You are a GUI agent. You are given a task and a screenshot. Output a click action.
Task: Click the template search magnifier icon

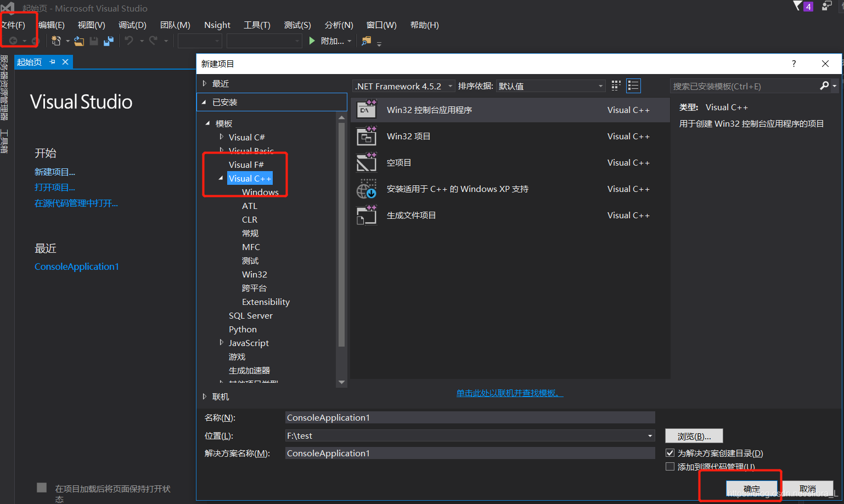coord(824,86)
